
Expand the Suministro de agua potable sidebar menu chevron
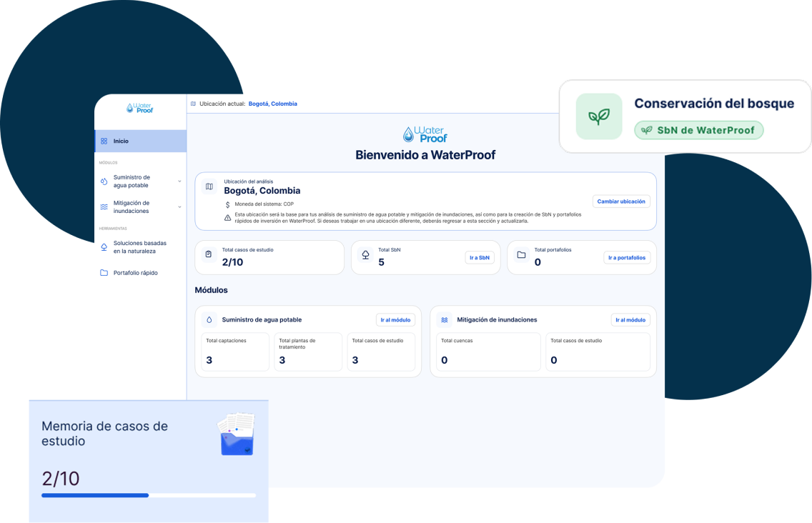coord(179,181)
